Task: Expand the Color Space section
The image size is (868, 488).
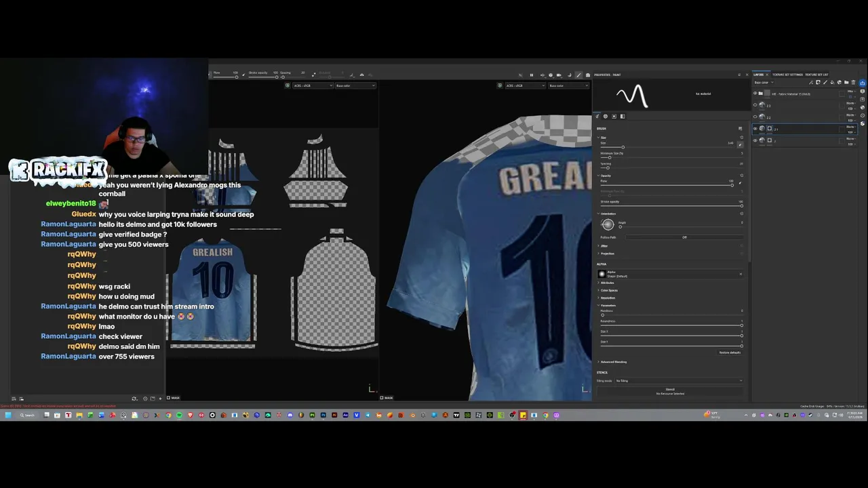Action: [x=598, y=290]
